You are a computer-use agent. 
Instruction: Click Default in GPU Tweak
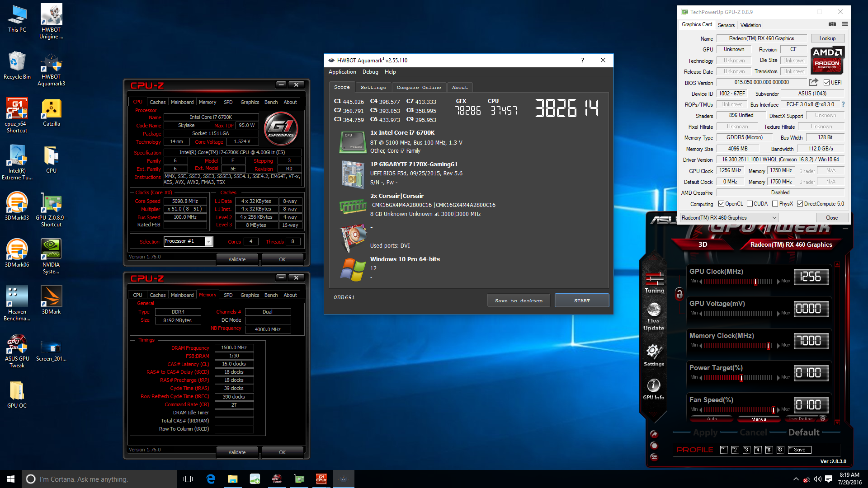803,432
